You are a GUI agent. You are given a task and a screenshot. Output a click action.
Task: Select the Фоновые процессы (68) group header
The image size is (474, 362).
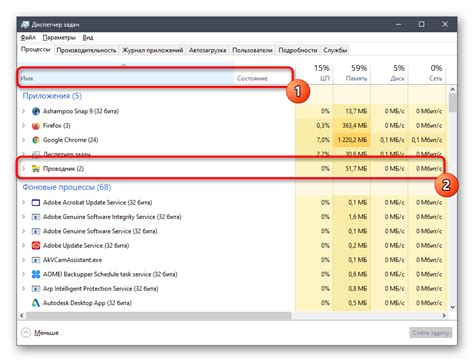67,187
